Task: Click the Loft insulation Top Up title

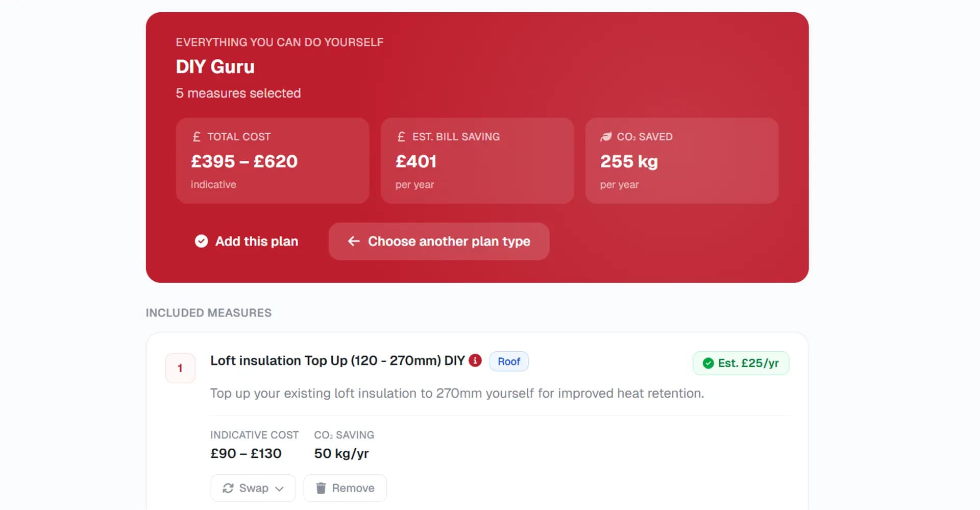Action: 337,360
